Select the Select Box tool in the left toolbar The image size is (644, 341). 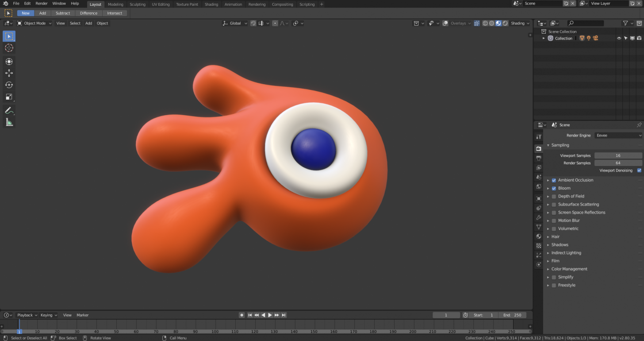[9, 36]
